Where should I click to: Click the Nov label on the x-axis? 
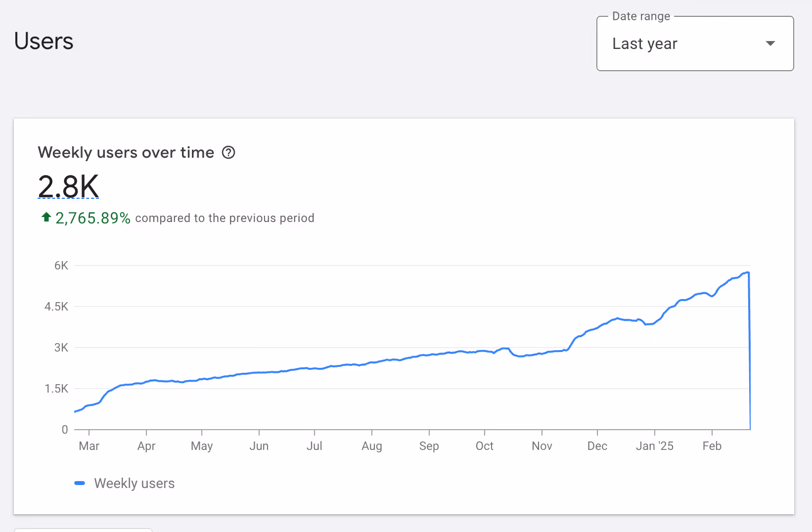[542, 446]
